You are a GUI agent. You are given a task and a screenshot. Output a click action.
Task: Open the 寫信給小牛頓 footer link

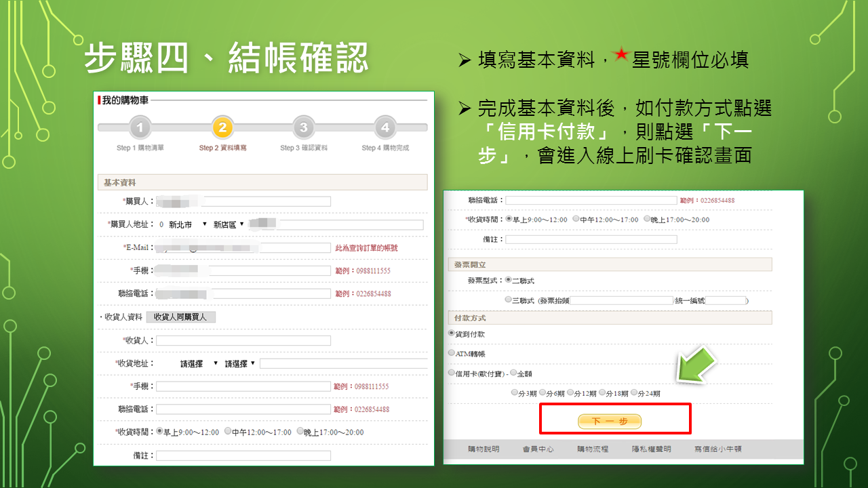point(717,449)
